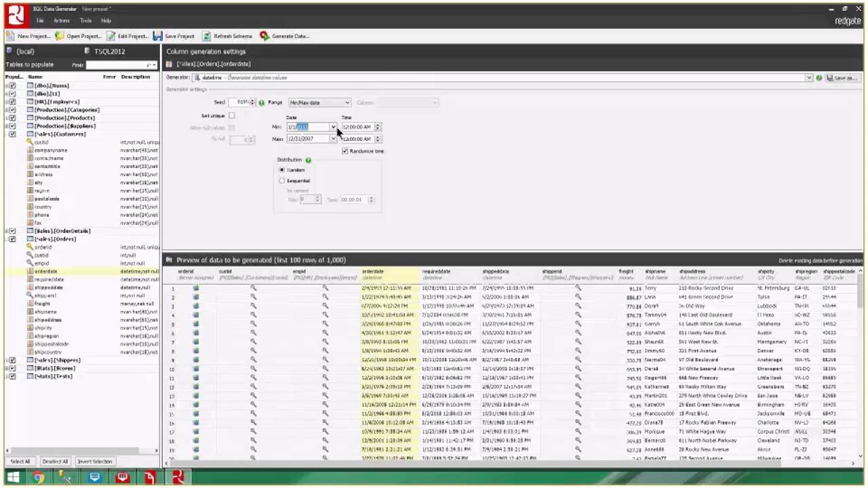This screenshot has width=868, height=488.
Task: Select the Sequential distribution option
Action: [x=282, y=180]
